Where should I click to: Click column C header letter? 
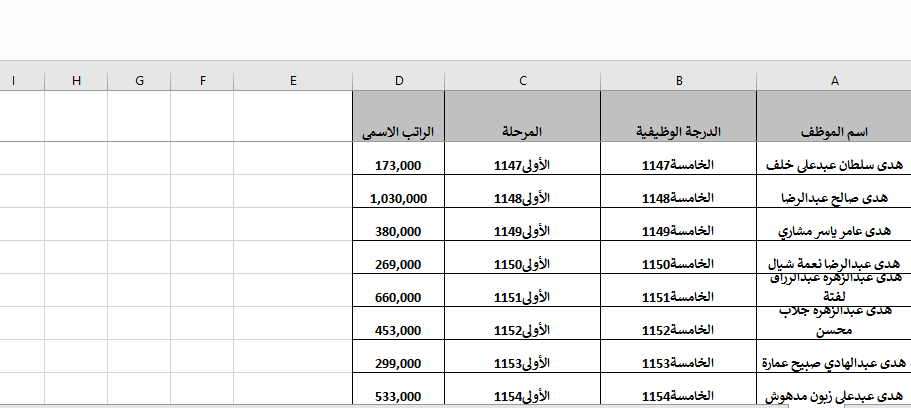click(x=523, y=80)
